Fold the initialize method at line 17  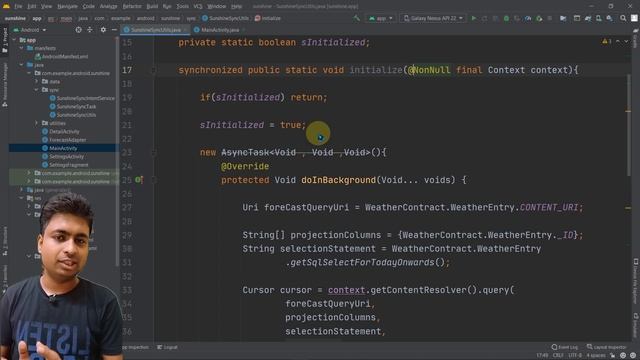154,70
